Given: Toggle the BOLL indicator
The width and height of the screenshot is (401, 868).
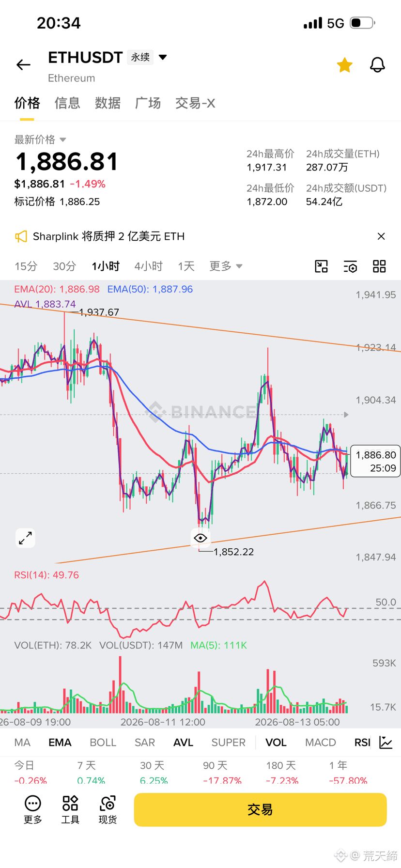Looking at the screenshot, I should tap(103, 743).
